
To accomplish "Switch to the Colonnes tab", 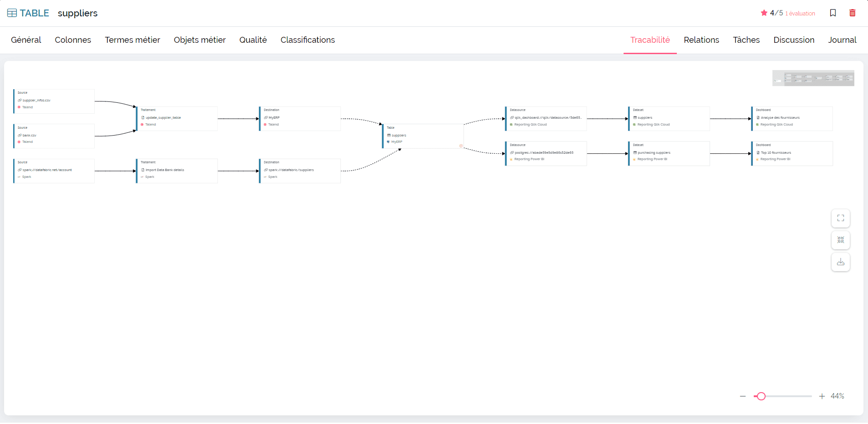I will (x=73, y=40).
